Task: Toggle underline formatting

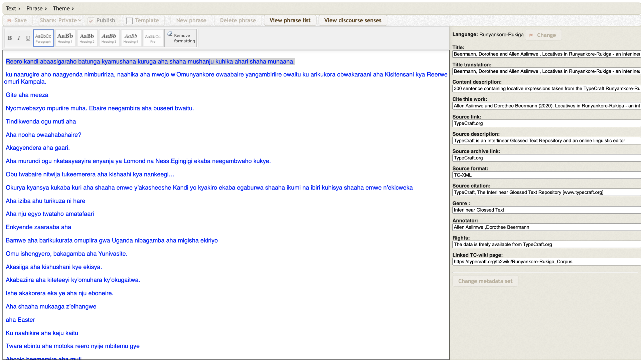Action: click(28, 38)
